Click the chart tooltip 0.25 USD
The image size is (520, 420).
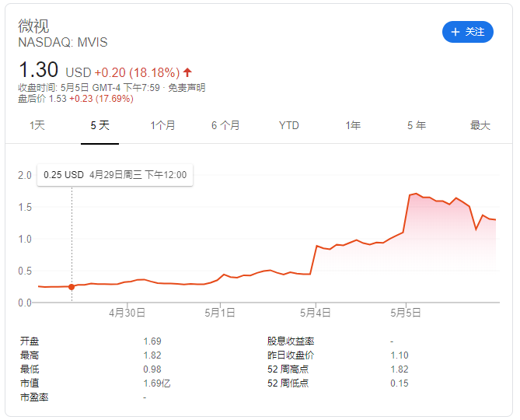[x=115, y=175]
